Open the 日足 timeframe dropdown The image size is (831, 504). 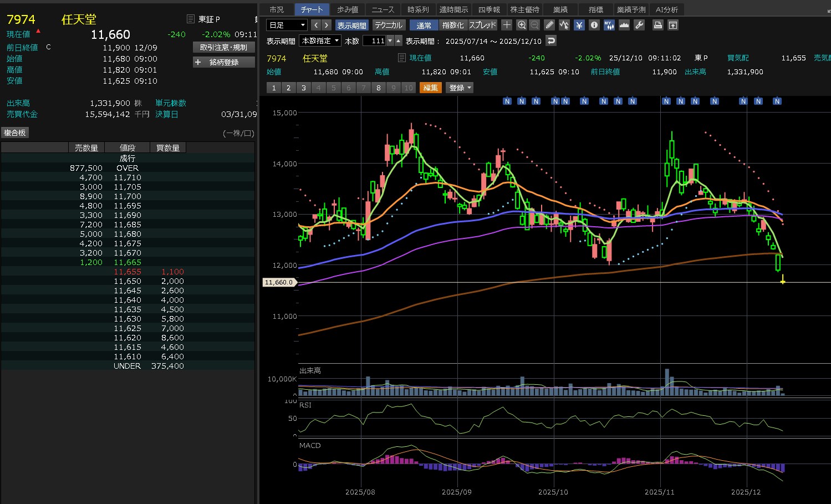287,25
